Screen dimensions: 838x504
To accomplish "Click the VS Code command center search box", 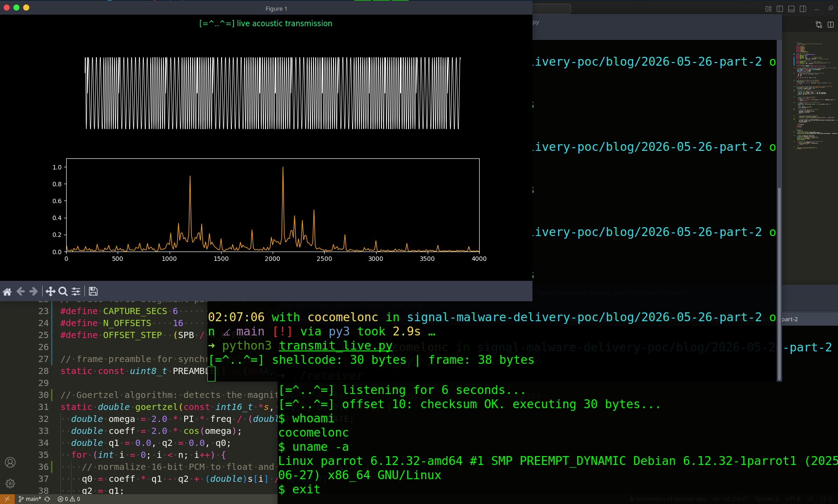I will coord(552,8).
